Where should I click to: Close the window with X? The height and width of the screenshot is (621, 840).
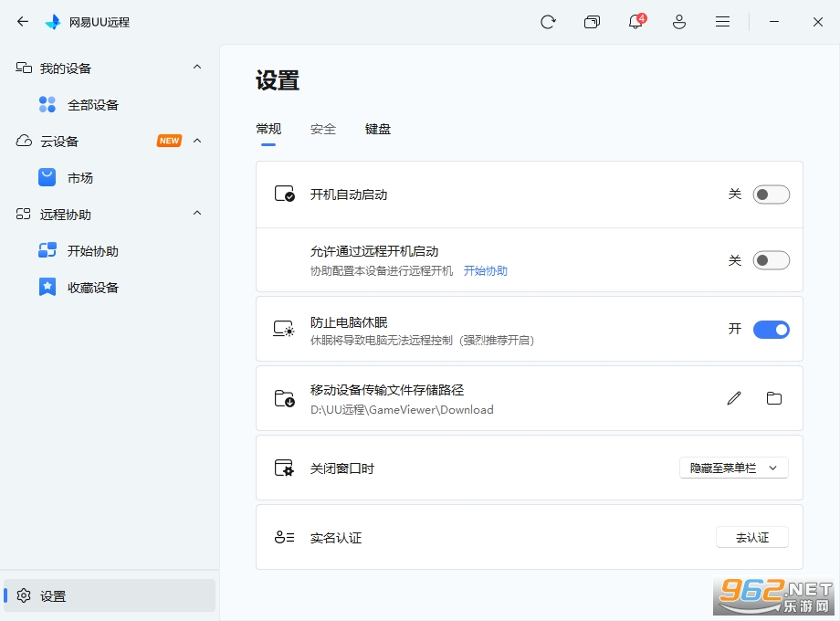(x=818, y=22)
